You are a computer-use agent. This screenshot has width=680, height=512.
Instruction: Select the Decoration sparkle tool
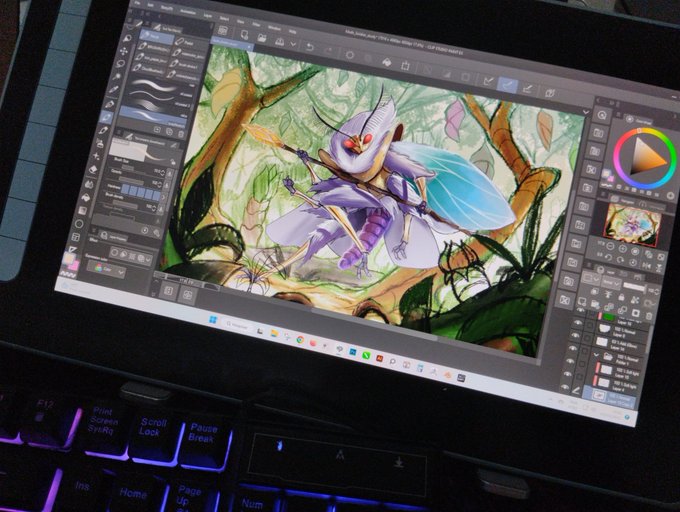pos(97,156)
